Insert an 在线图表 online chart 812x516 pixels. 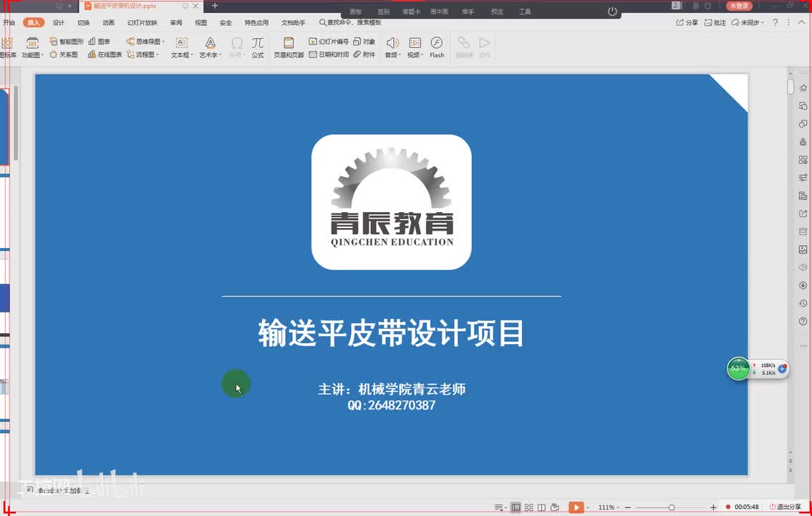tap(105, 54)
